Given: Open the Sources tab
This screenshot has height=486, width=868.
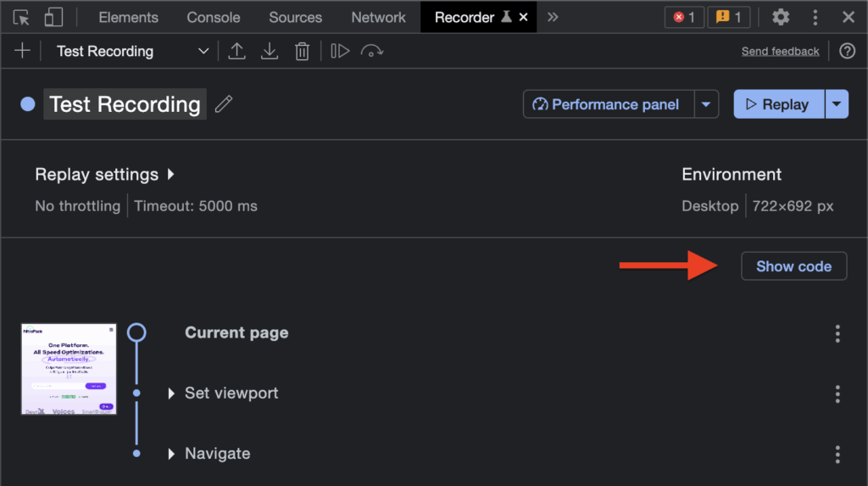Looking at the screenshot, I should pyautogui.click(x=295, y=17).
